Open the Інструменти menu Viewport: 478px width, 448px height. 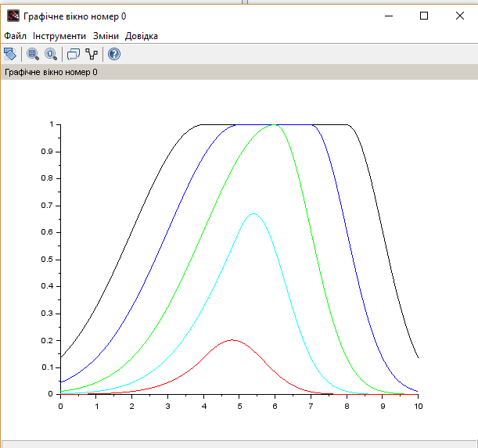(x=59, y=36)
